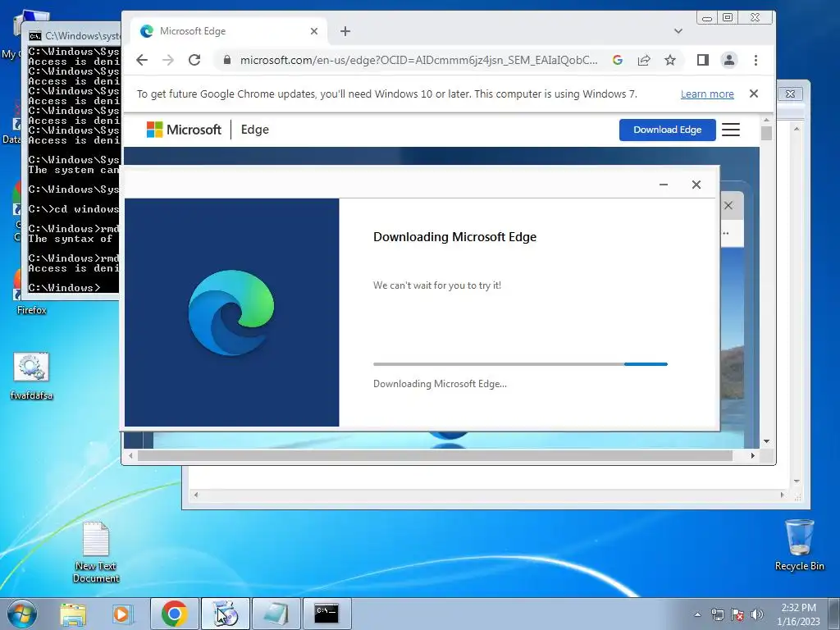Open the hamburger menu on Edge page
Screen dimensions: 840x630
point(731,130)
